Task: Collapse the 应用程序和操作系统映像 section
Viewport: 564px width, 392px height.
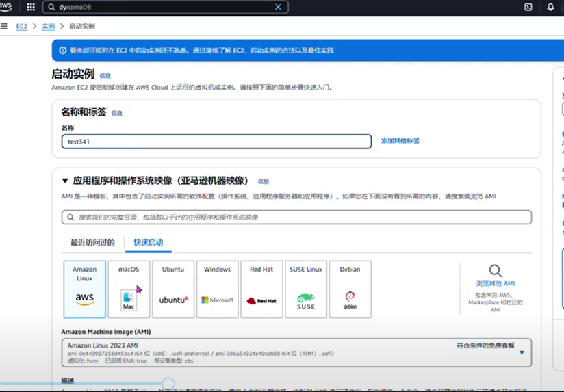Action: click(65, 181)
